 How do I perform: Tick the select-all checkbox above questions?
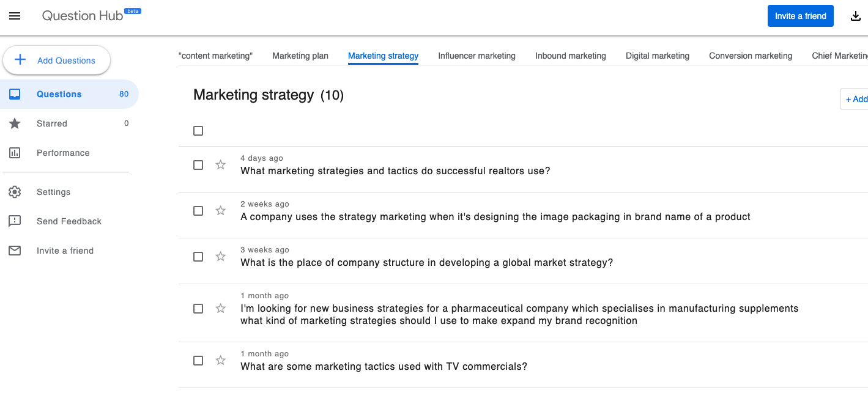198,131
